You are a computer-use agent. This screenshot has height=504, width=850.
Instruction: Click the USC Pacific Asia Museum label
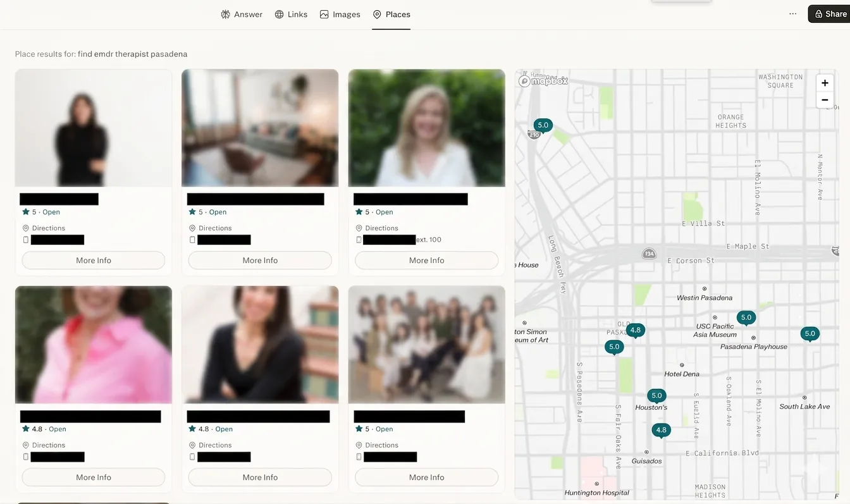(715, 330)
